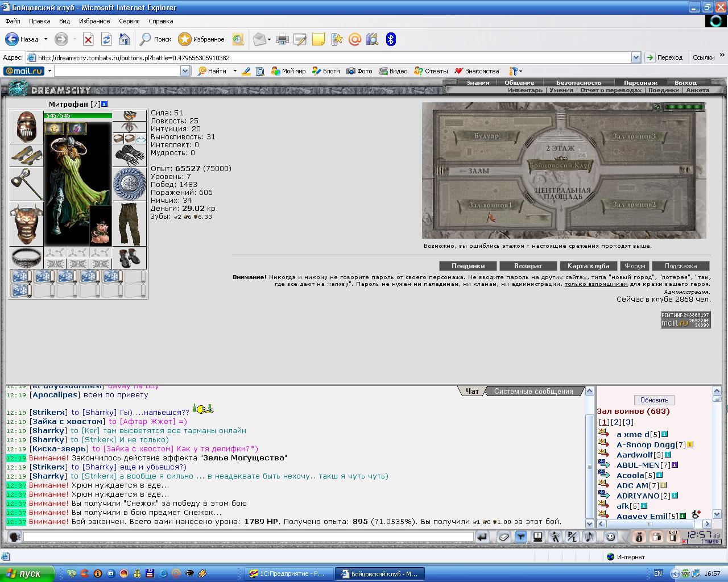Screen dimensions: 728x582
Task: Select the spiked gloves slot
Action: click(130, 155)
